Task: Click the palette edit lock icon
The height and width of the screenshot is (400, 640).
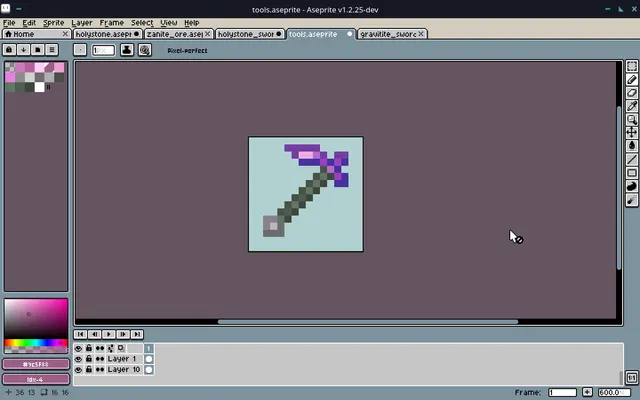Action: (x=9, y=50)
